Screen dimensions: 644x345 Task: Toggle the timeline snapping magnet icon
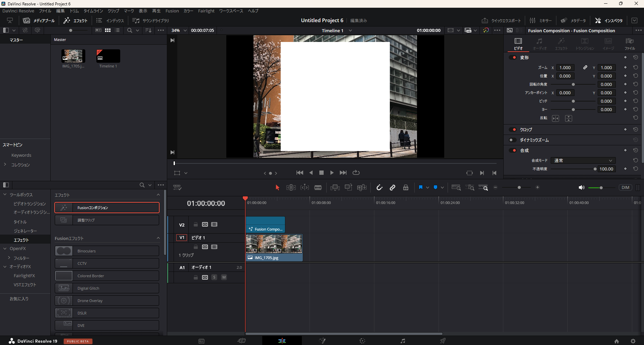[x=379, y=188]
